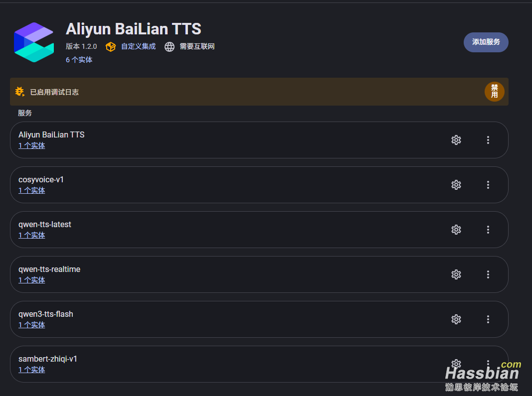Click the Aliyun BaiLian TTS integration logo
Viewport: 532px width, 396px height.
click(x=34, y=42)
